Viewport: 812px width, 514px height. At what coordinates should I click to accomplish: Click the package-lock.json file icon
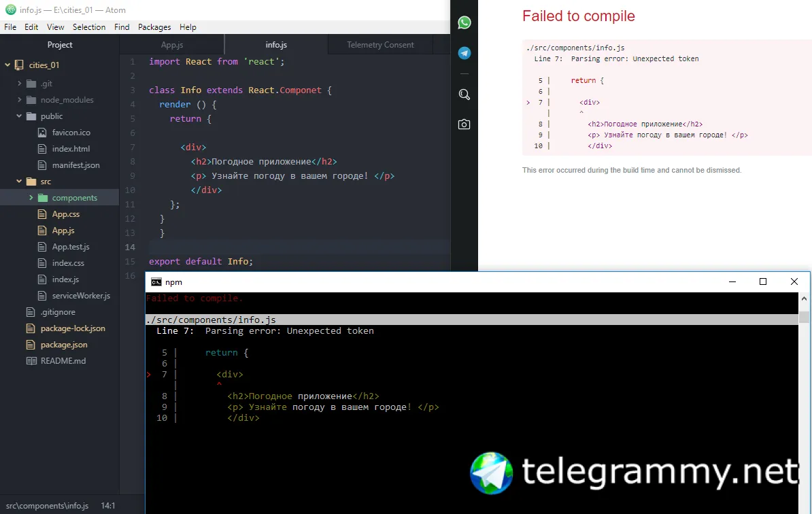(x=31, y=328)
